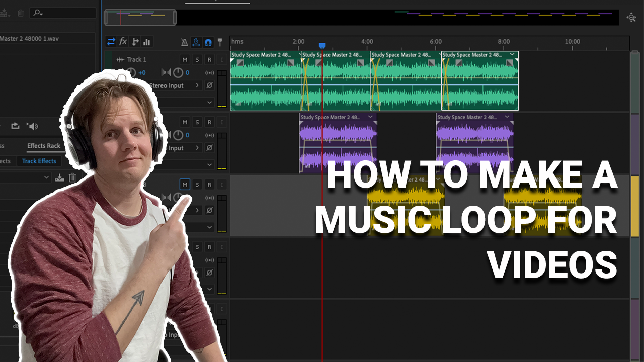
Task: Arm Track 1 for record
Action: [209, 60]
